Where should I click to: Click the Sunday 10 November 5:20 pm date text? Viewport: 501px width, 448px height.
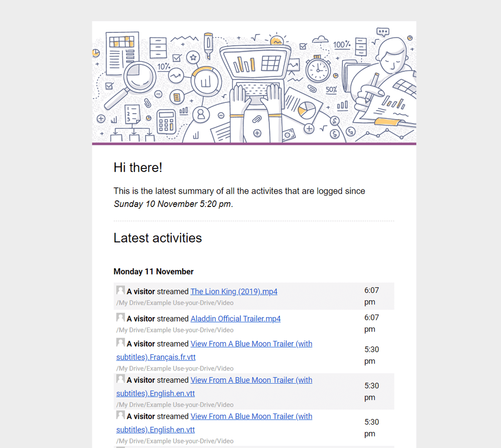click(x=172, y=204)
